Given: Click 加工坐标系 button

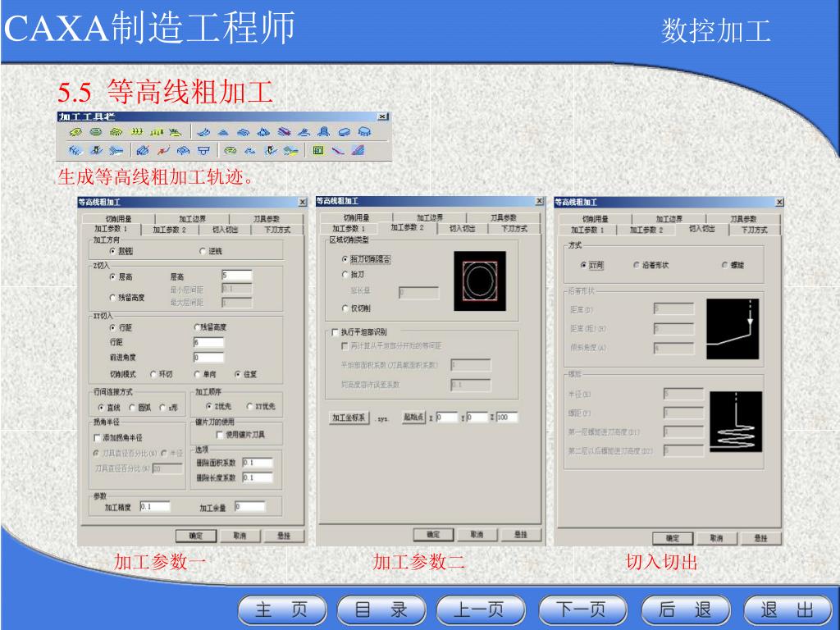Looking at the screenshot, I should tap(349, 418).
